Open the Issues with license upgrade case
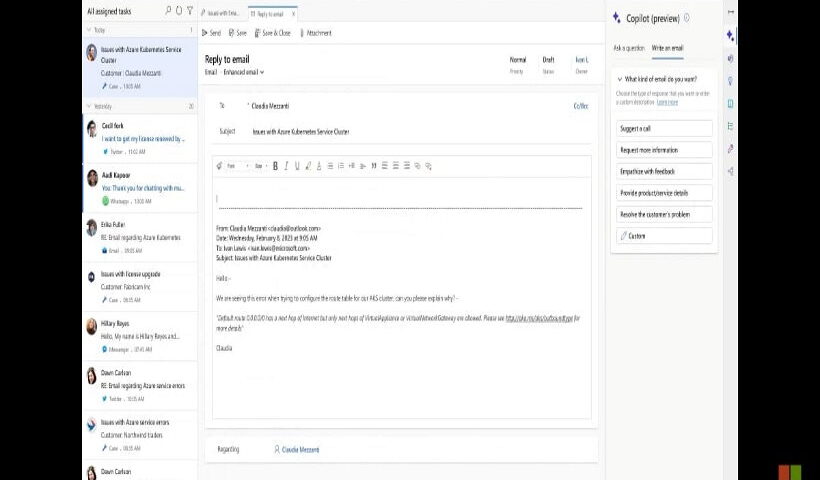Screen dimensions: 820x480 [x=140, y=287]
